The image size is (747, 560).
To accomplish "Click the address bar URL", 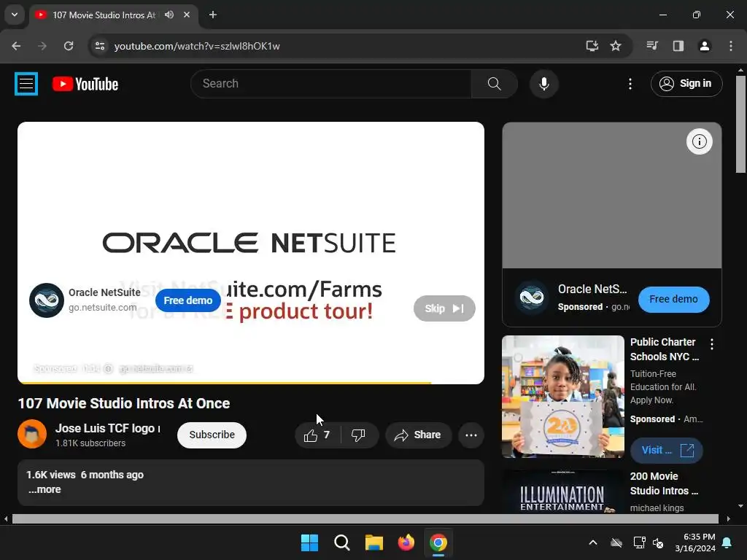I will [197, 46].
